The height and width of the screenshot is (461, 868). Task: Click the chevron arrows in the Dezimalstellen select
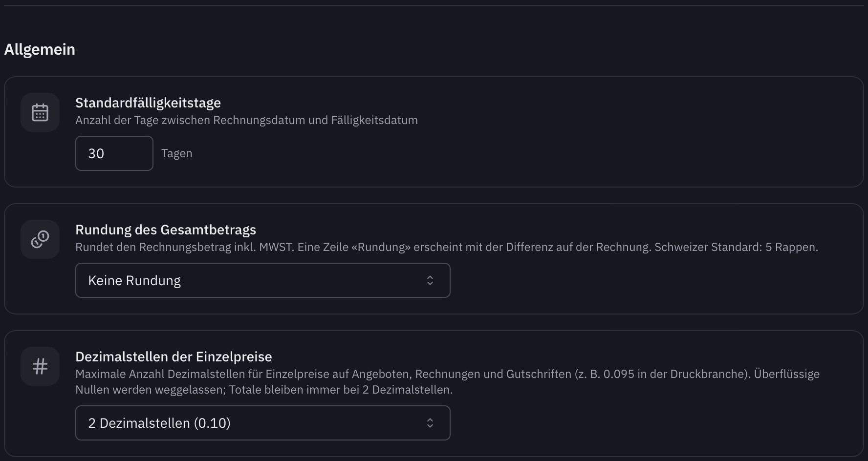point(430,423)
